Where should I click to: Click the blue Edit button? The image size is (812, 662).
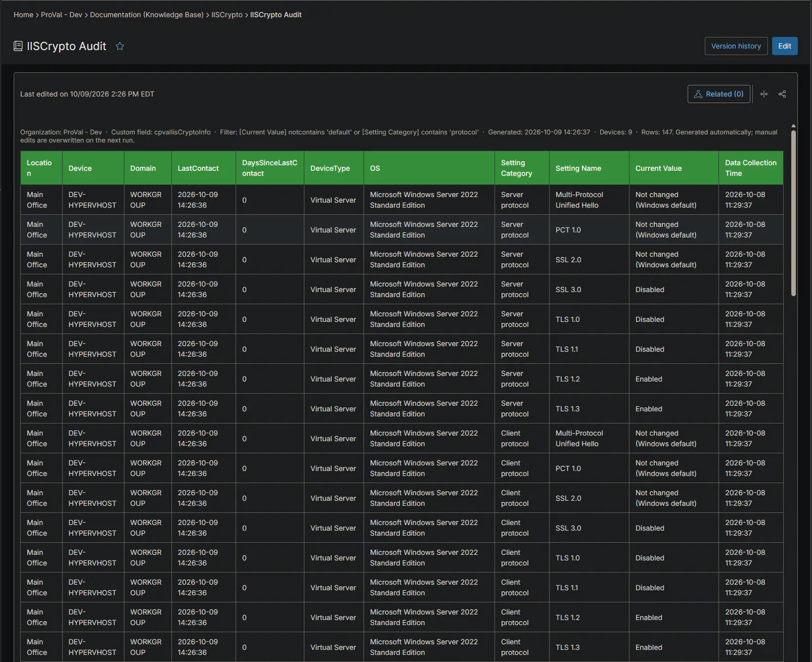coord(785,46)
